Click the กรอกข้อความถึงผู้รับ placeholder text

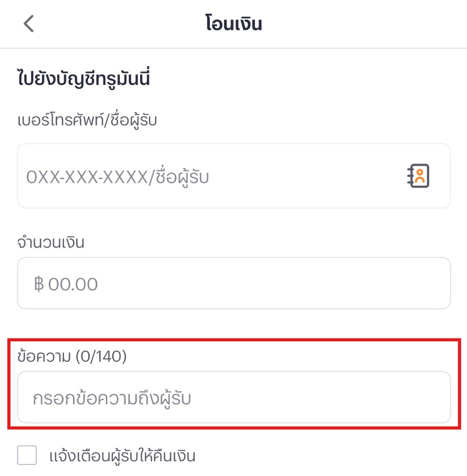coord(112,398)
